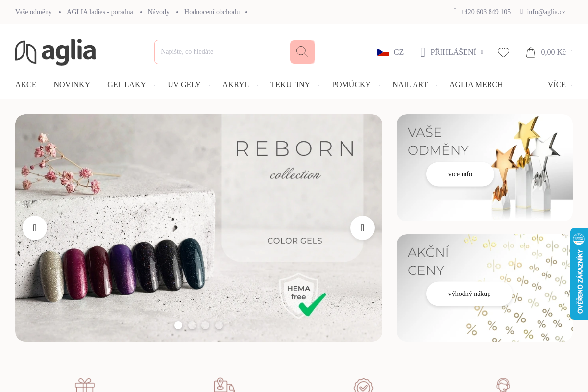Click the search magnifier button
The width and height of the screenshot is (588, 392).
click(x=302, y=52)
